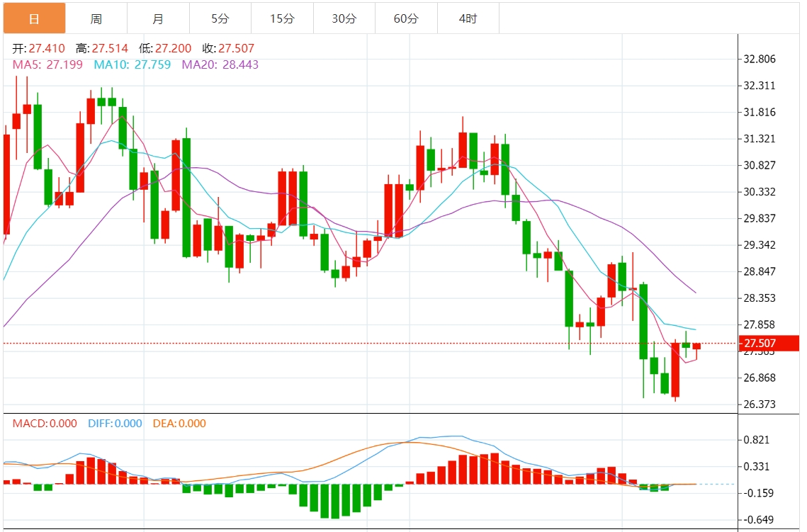Screen dimensions: 807x532
Task: Click the latest small red candlestick
Action: click(x=696, y=346)
